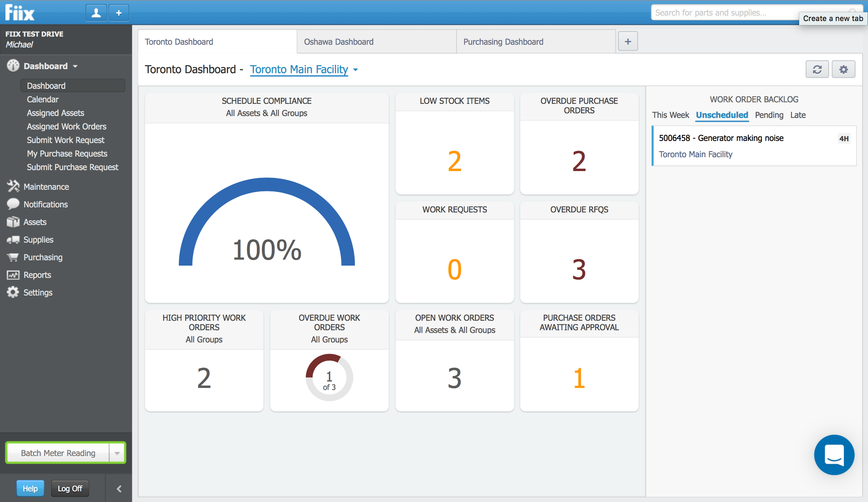Add a new dashboard tab
Viewport: 868px width, 502px height.
(628, 41)
